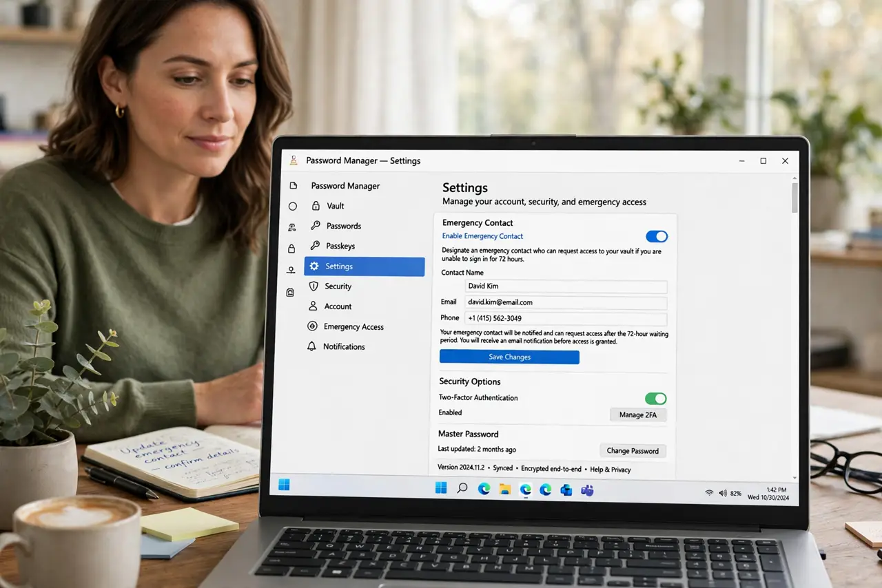Screen dimensions: 882x588
Task: Click the lock icon beside Vault
Action: (x=316, y=206)
